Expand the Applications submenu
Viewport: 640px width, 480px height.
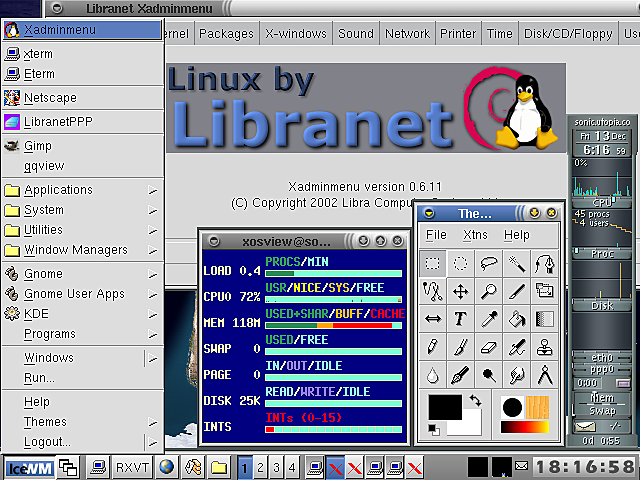point(83,190)
